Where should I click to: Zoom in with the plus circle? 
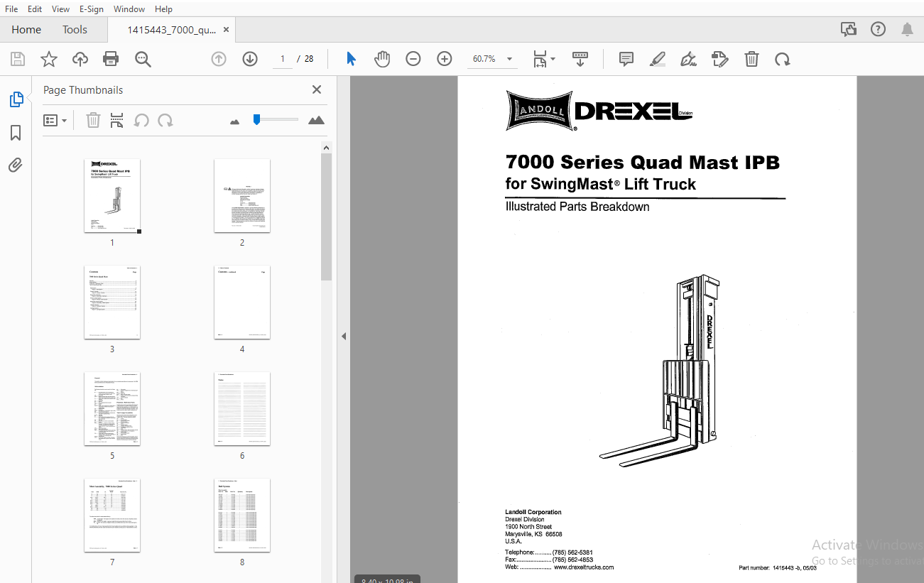(x=445, y=59)
